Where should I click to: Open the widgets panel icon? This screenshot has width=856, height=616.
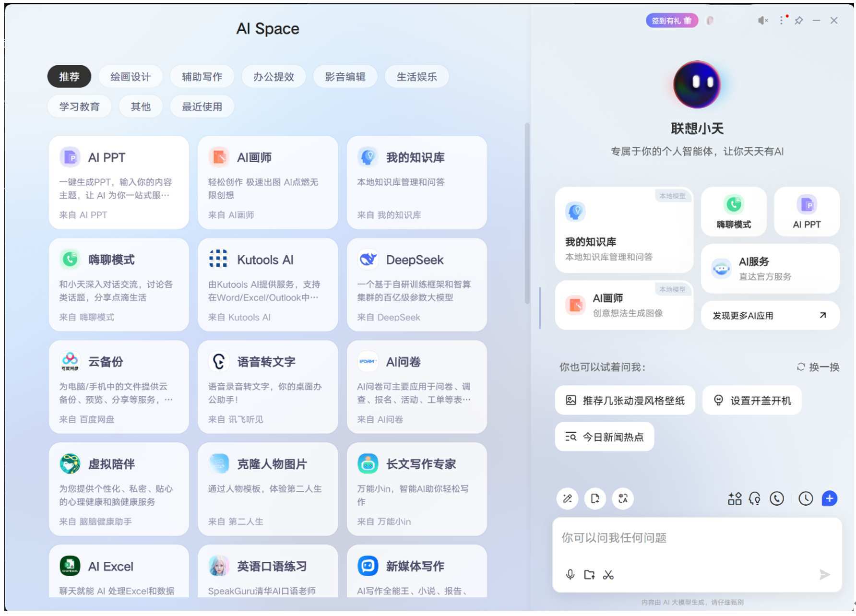point(735,499)
